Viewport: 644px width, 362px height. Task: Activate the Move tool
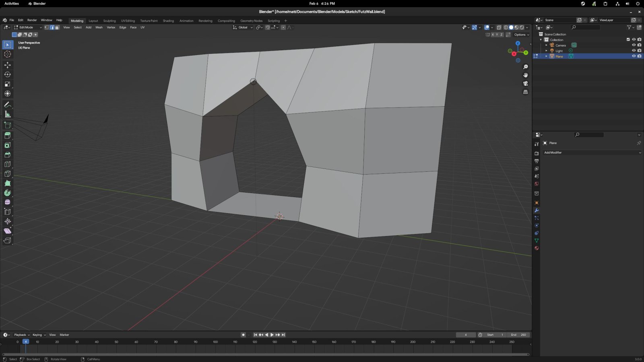7,65
